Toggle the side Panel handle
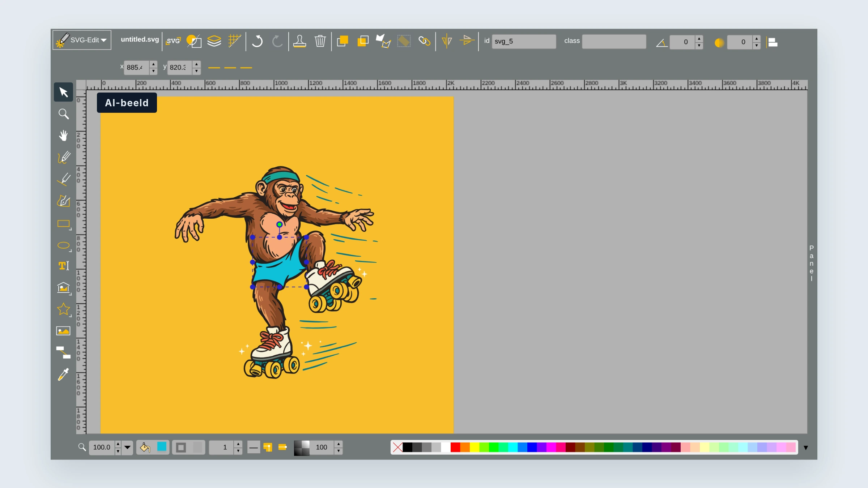The height and width of the screenshot is (488, 868). coord(812,263)
